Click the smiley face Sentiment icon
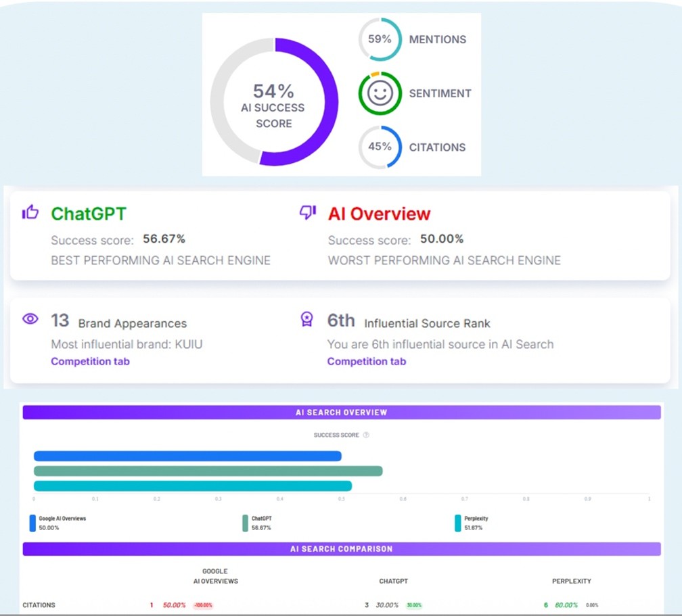 380,93
